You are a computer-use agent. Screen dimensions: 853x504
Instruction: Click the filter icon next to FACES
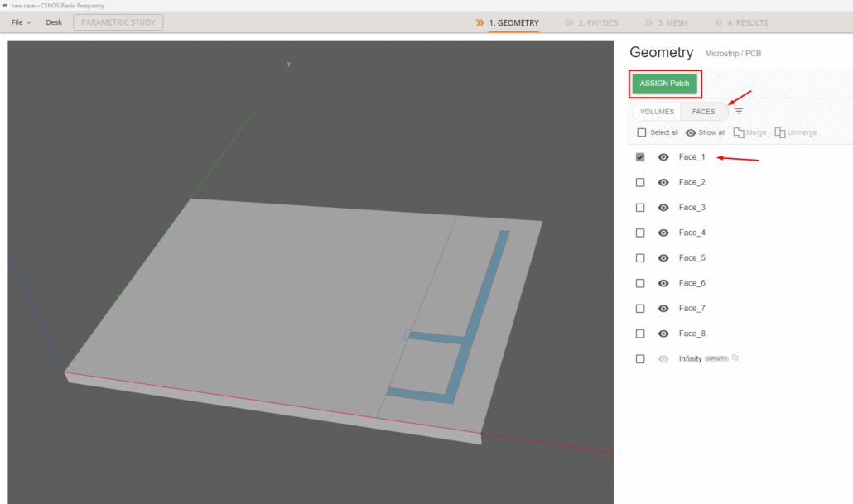click(739, 111)
